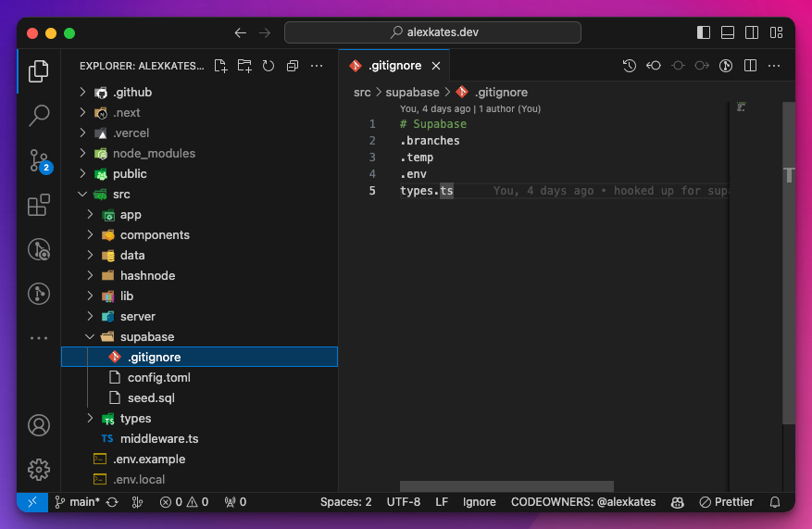
Task: Open config.toml in the explorer
Action: (x=199, y=378)
